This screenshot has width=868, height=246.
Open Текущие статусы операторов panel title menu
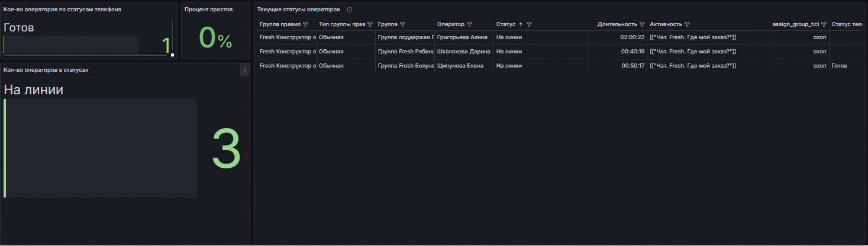click(x=298, y=10)
